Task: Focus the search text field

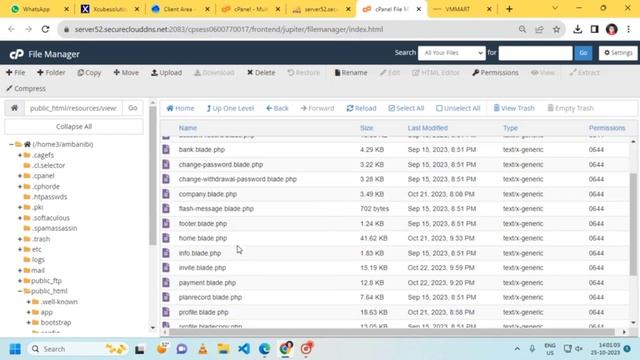Action: pos(535,53)
